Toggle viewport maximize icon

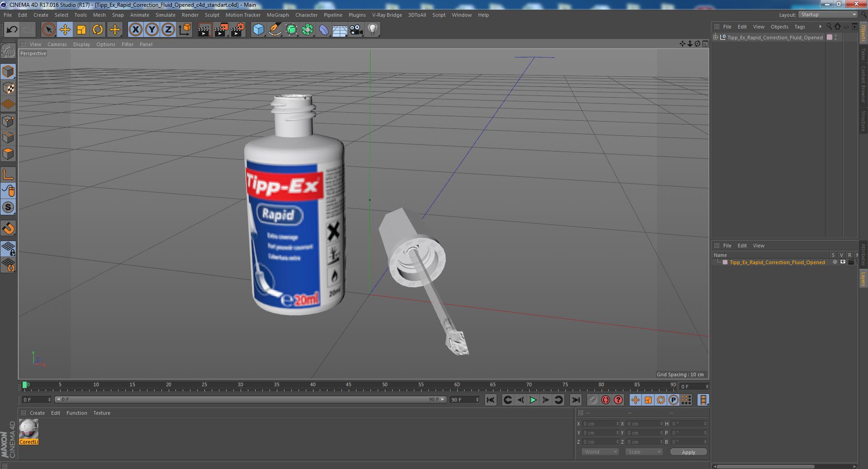tap(705, 44)
